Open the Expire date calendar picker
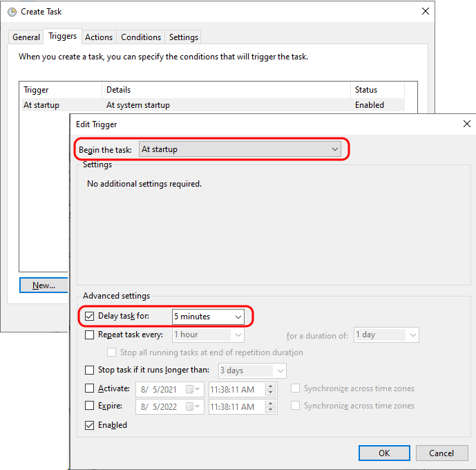Screen dimensions: 476x470 tap(190, 406)
